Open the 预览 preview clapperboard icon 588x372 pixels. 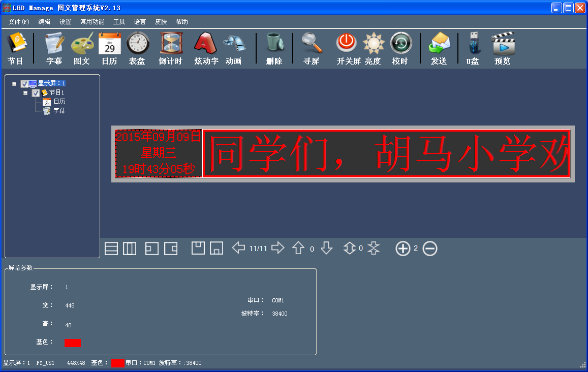503,45
